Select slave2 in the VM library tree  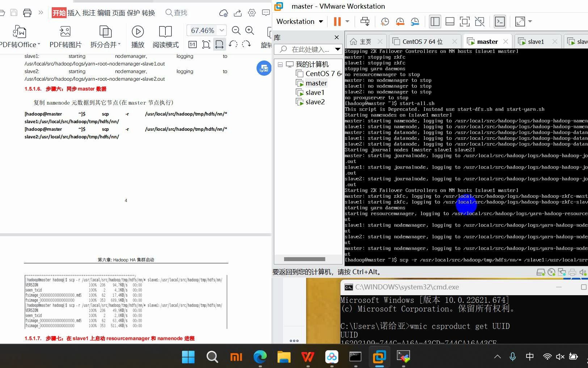(314, 102)
